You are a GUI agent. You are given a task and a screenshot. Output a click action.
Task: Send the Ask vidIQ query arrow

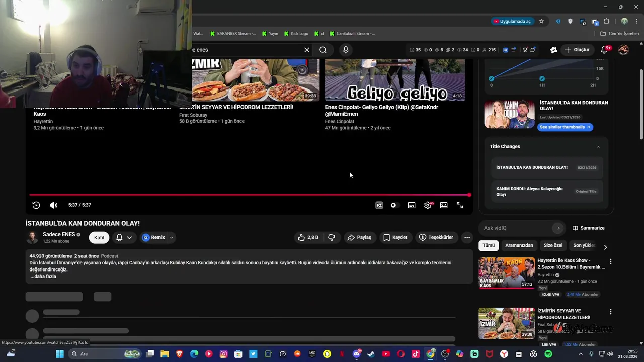558,228
